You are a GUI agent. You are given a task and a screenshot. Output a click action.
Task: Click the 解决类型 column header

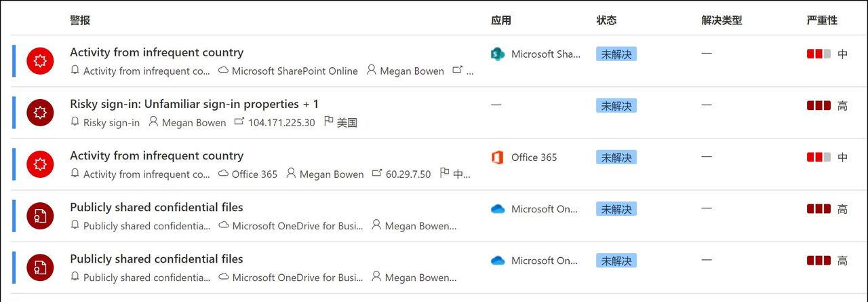tap(722, 20)
